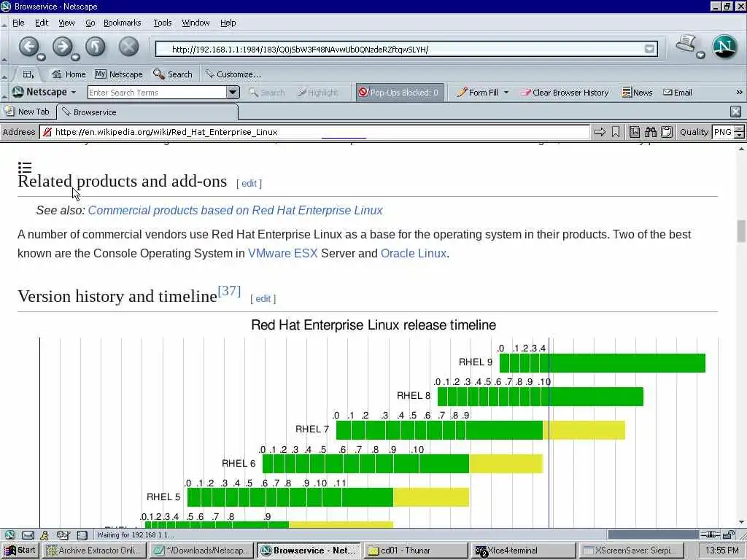Stop loading with the Stop button
The width and height of the screenshot is (747, 560).
tap(128, 47)
